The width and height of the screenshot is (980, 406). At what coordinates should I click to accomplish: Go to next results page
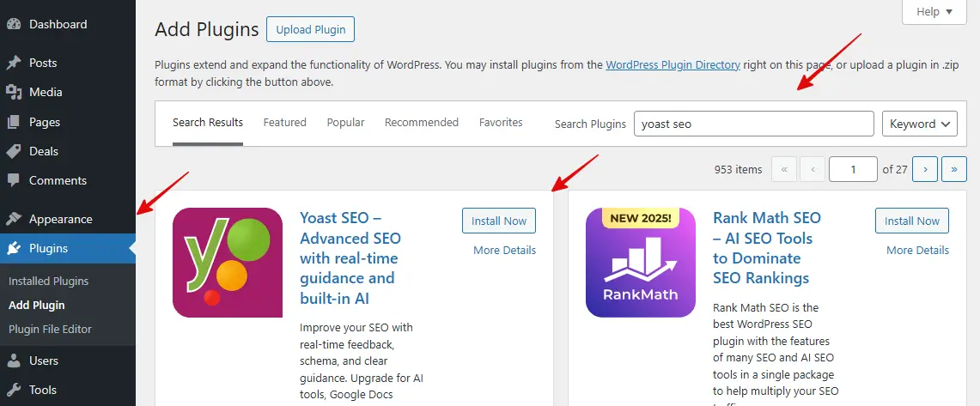point(925,169)
